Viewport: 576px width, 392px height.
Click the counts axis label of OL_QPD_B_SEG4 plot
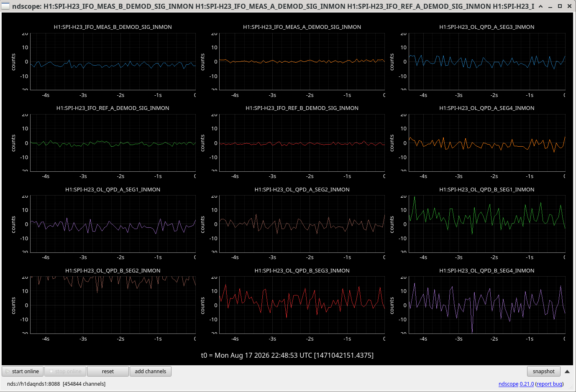point(392,305)
